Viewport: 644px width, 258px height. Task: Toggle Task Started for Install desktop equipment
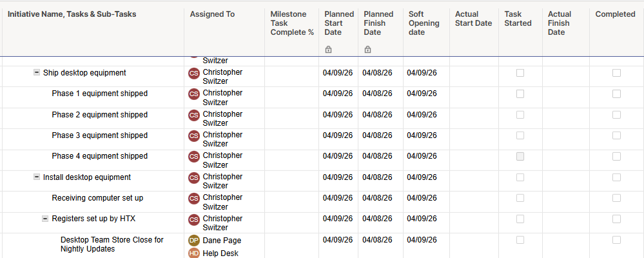point(520,177)
